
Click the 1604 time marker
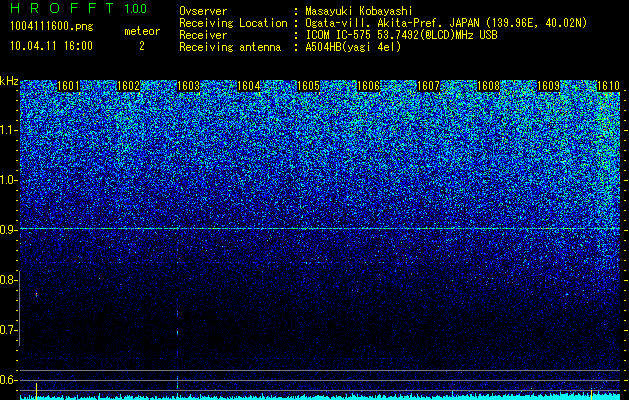(x=248, y=86)
